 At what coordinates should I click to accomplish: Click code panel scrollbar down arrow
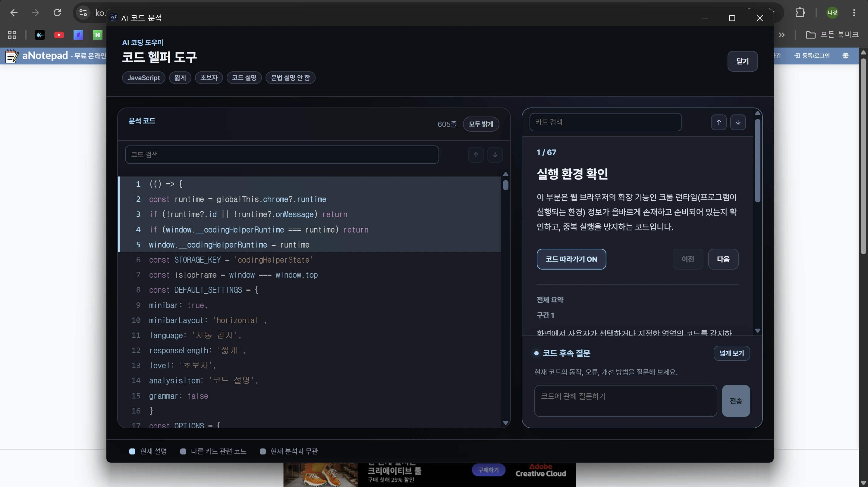[505, 423]
